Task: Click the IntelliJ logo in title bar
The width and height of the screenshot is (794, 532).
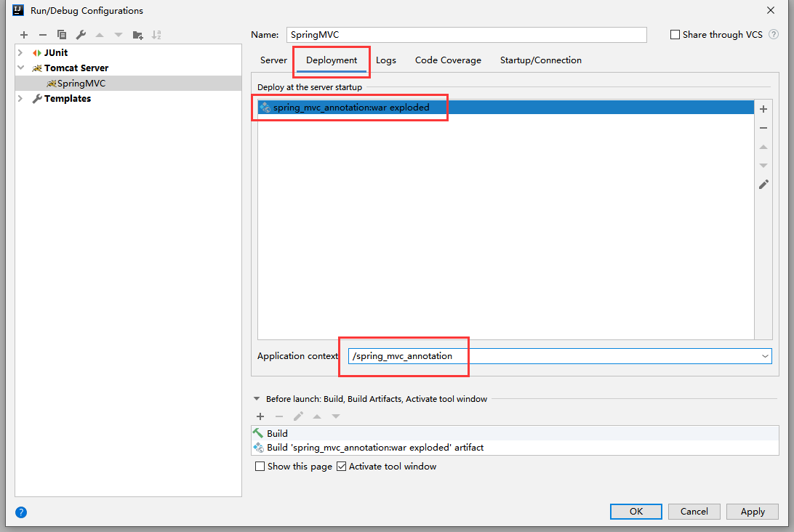Action: [x=18, y=10]
